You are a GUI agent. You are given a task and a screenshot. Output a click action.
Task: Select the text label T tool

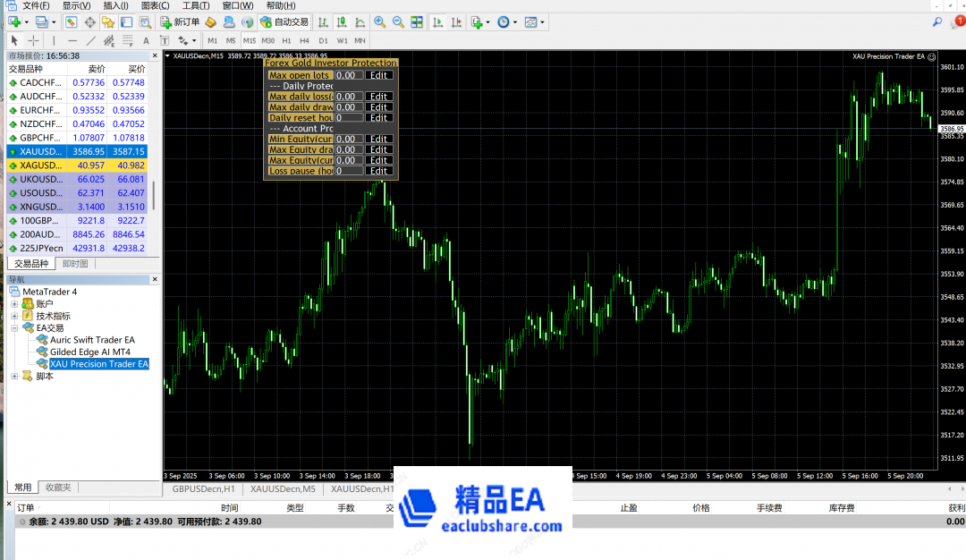tap(165, 40)
